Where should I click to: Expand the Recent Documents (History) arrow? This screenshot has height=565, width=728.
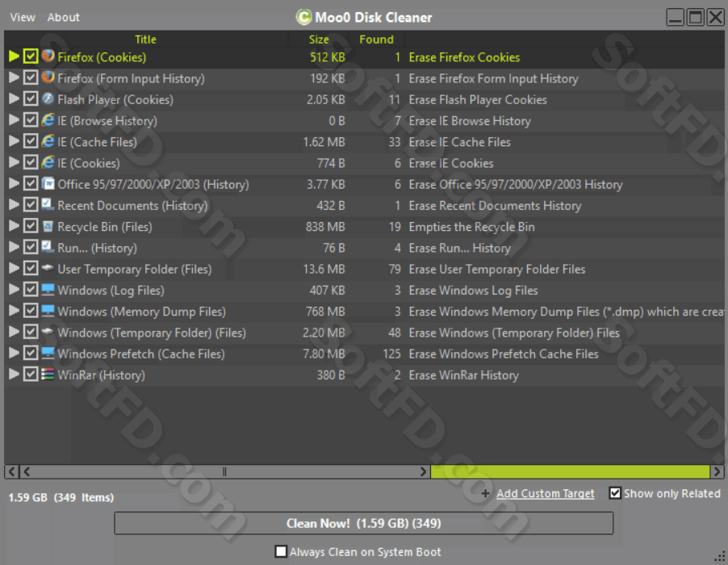(x=14, y=205)
